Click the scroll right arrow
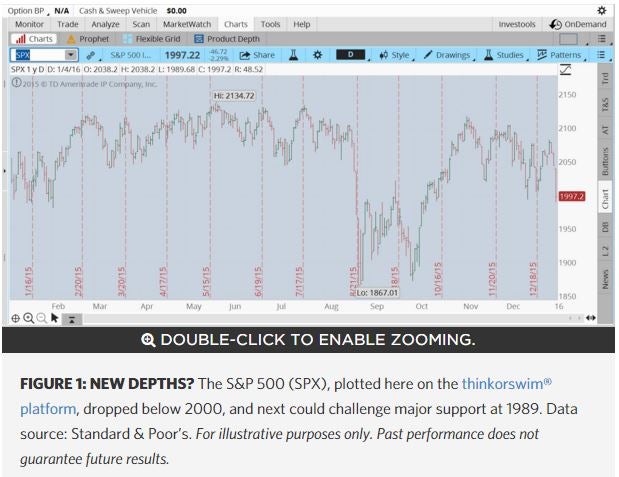 coord(580,318)
